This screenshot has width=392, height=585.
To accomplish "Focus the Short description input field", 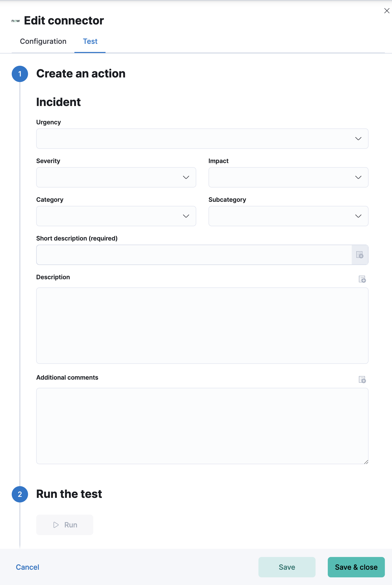I will pyautogui.click(x=194, y=255).
